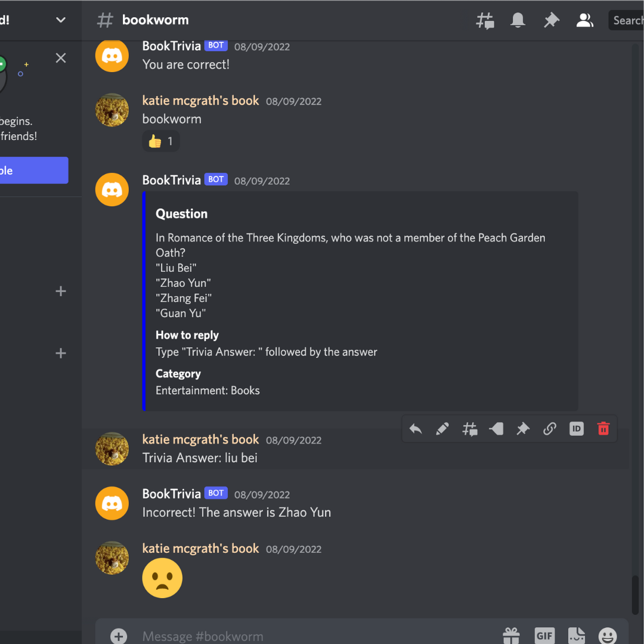Open the GIF picker

(544, 636)
